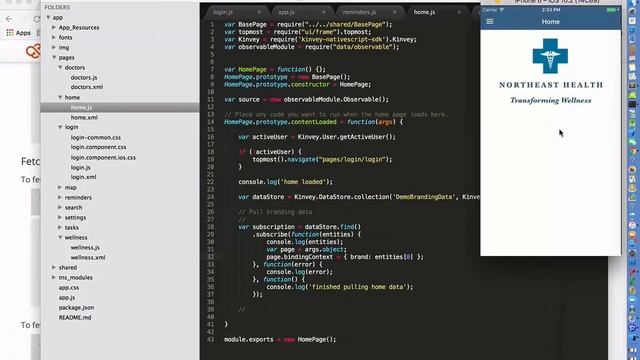Screen dimensions: 640x360
Task: Collapse the login folder
Action: coord(60,127)
